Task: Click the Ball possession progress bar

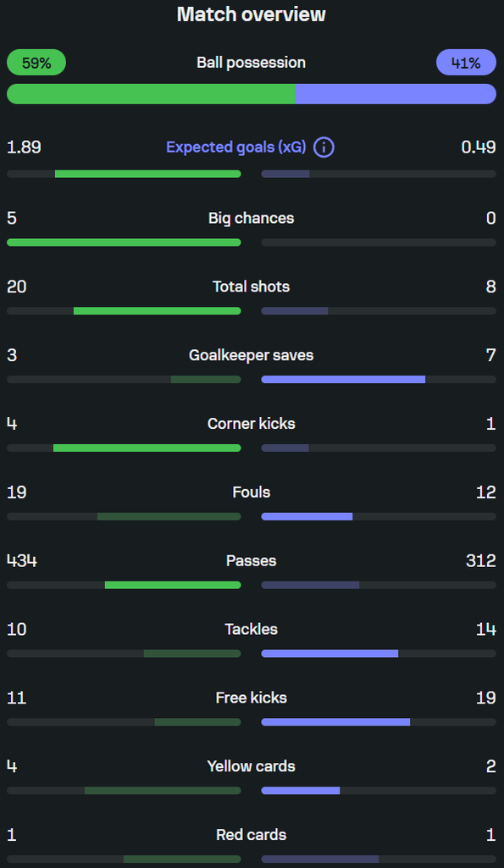Action: pos(252,94)
